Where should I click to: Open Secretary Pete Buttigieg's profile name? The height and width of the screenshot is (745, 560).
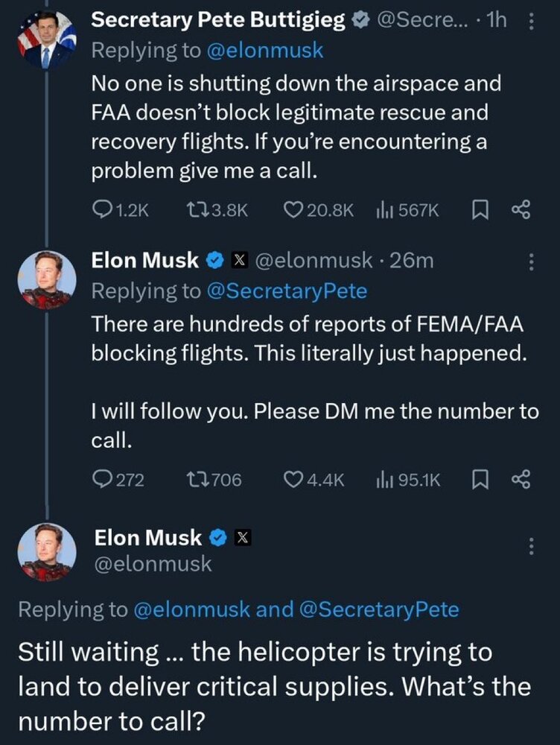219,21
